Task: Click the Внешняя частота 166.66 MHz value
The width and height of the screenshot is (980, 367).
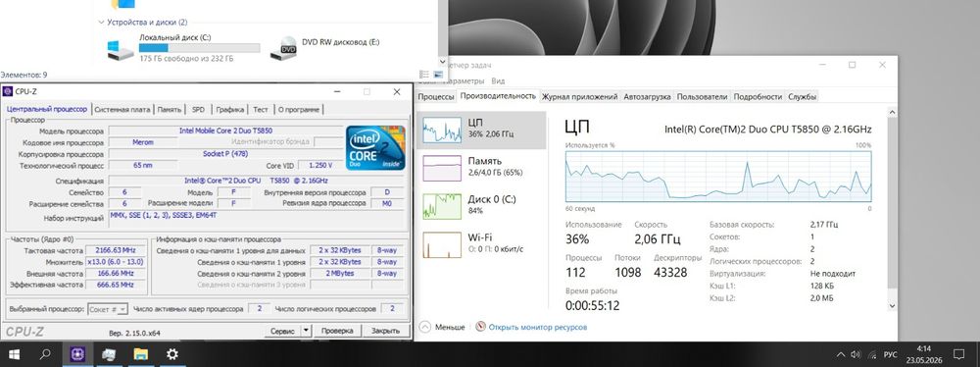Action: point(116,274)
